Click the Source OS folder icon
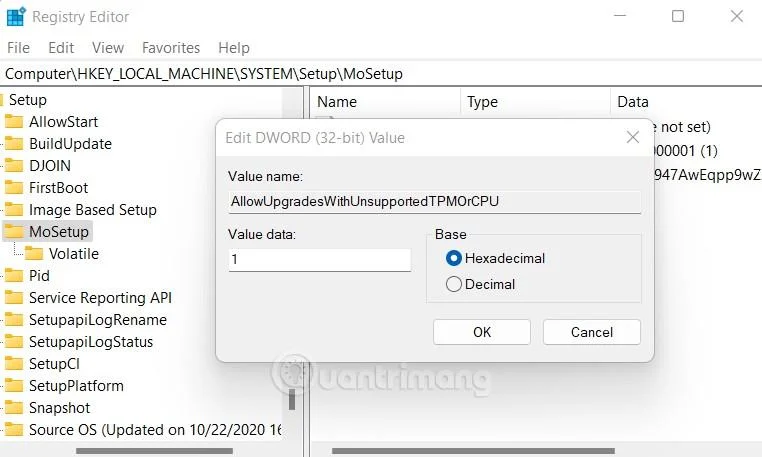 point(14,430)
